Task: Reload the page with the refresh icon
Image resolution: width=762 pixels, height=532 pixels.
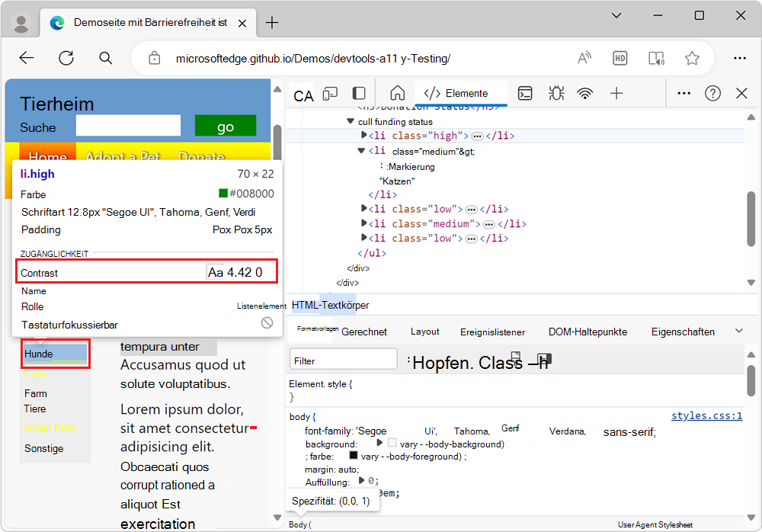Action: (x=66, y=59)
